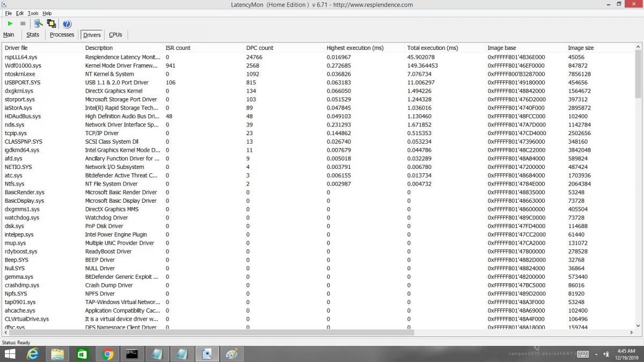The width and height of the screenshot is (644, 362).
Task: Open the Command Prompt taskbar icon
Action: [x=132, y=354]
